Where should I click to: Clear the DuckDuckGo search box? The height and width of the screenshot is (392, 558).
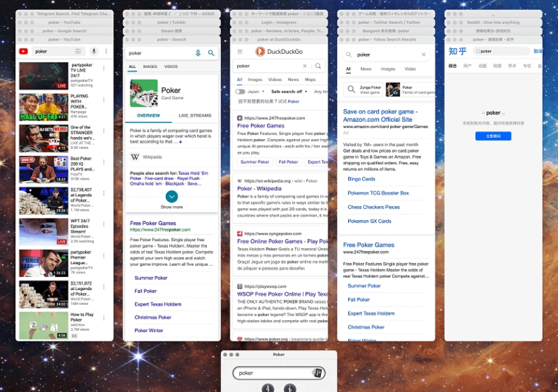(304, 66)
